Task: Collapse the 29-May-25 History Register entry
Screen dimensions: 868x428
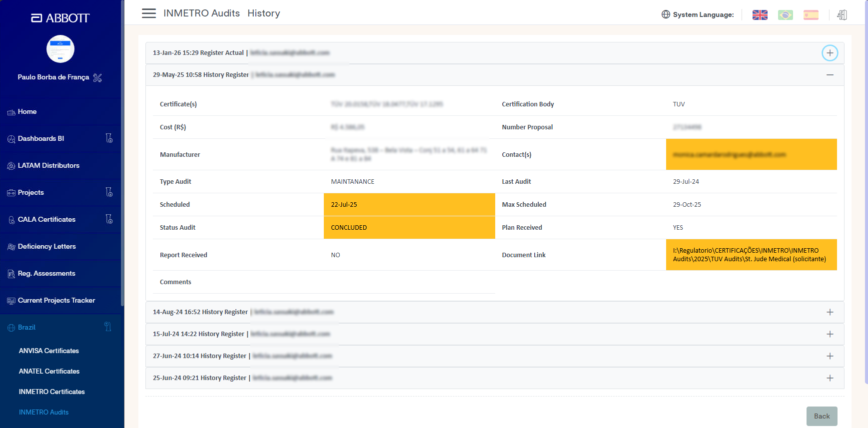Action: point(830,75)
